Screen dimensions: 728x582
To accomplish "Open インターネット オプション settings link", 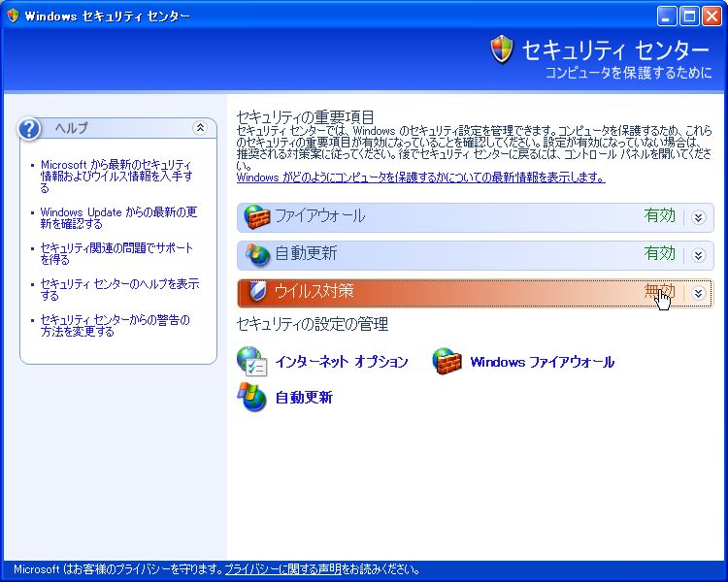I will (x=342, y=362).
